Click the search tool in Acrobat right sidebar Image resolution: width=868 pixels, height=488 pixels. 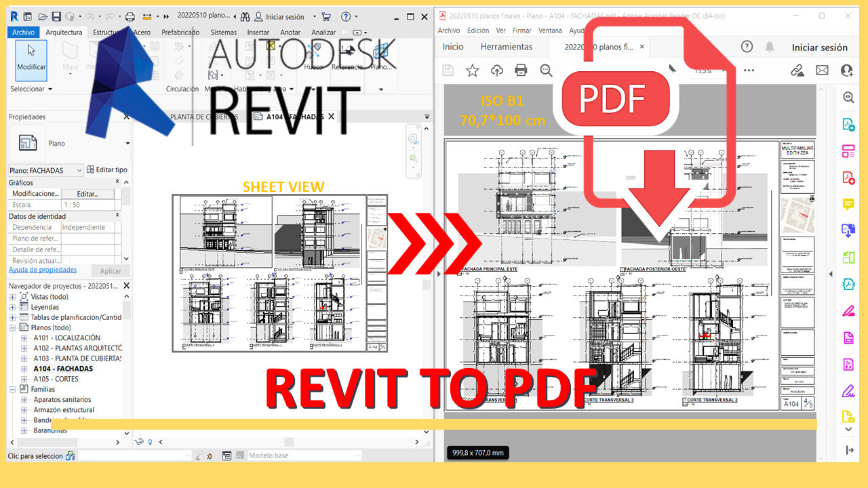(848, 98)
